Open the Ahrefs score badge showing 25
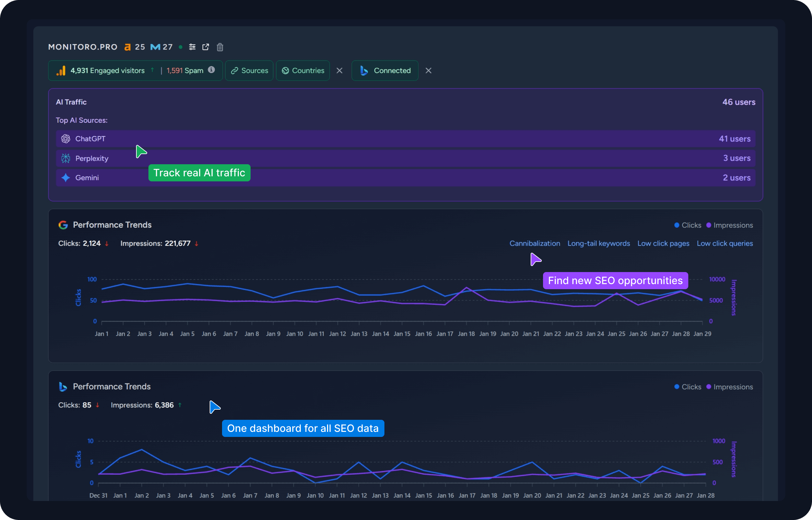 [x=134, y=47]
